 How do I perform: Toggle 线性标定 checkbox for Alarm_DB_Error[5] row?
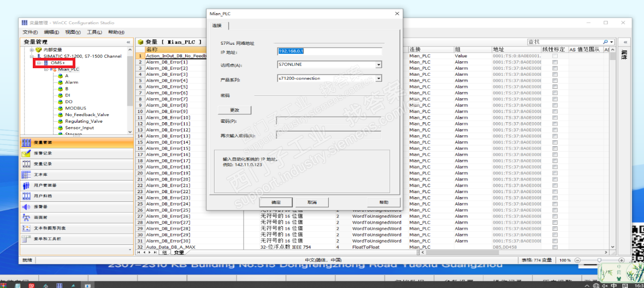pyautogui.click(x=555, y=87)
